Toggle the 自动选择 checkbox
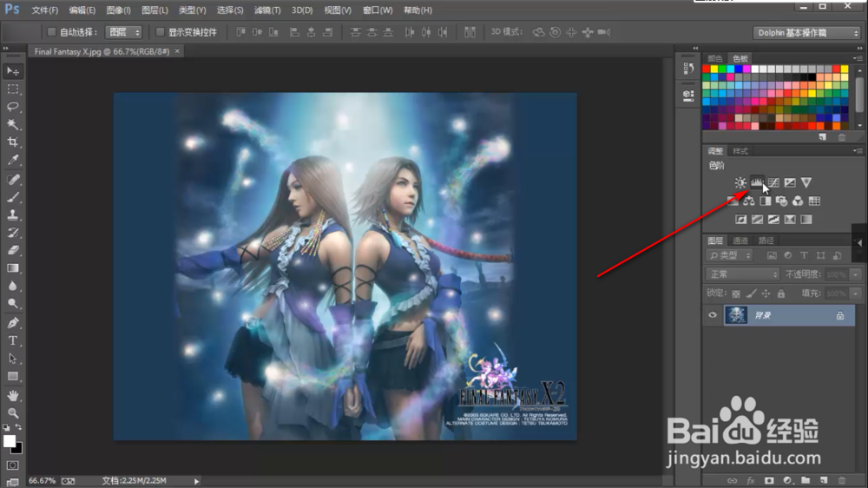 coord(51,32)
